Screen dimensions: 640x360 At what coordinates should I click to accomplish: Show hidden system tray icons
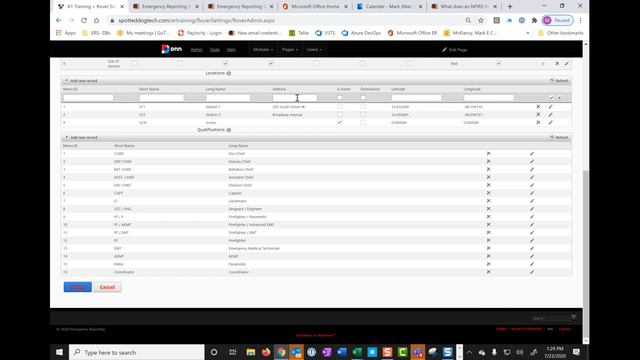[x=469, y=352]
